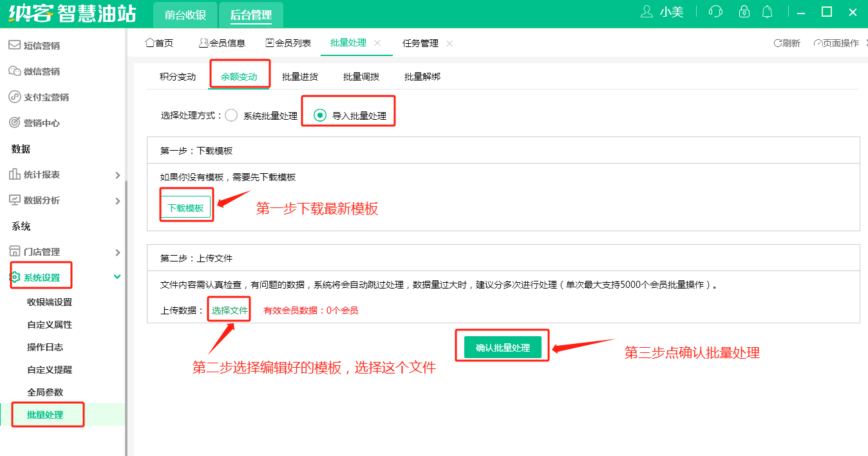This screenshot has height=456, width=868.
Task: Open 营销中心 in the sidebar
Action: pos(42,123)
